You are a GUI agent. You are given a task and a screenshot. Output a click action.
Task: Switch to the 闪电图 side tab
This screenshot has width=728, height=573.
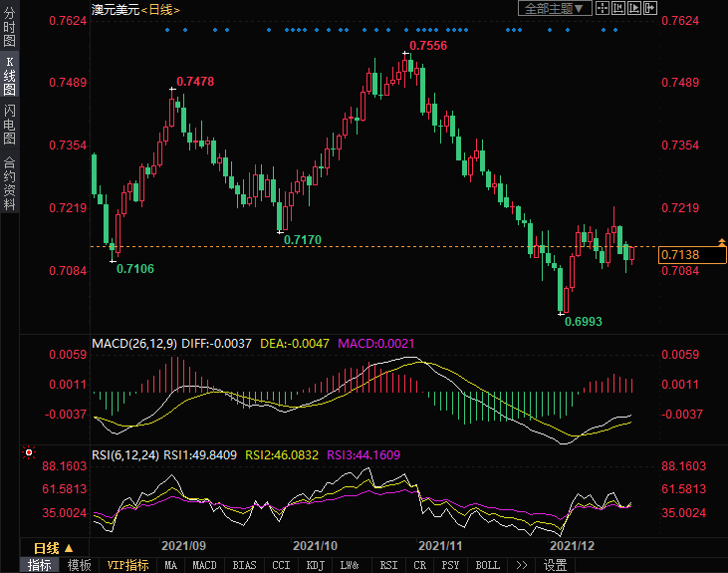coord(9,125)
